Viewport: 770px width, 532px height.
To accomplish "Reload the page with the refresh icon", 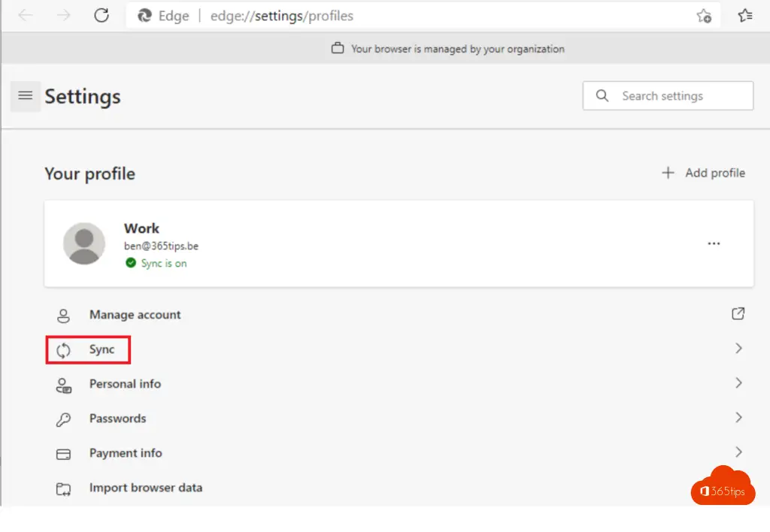I will click(x=102, y=16).
